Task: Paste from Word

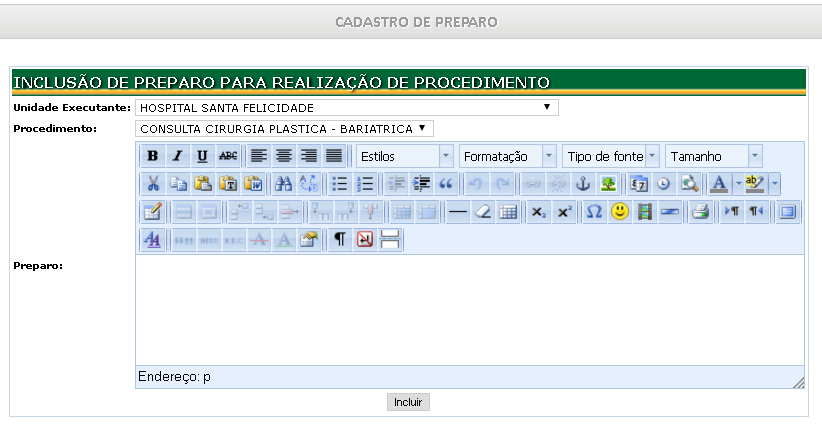Action: (253, 184)
